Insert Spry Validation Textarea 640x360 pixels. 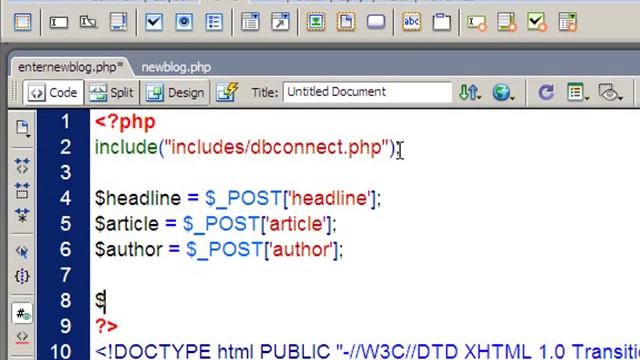(x=507, y=22)
